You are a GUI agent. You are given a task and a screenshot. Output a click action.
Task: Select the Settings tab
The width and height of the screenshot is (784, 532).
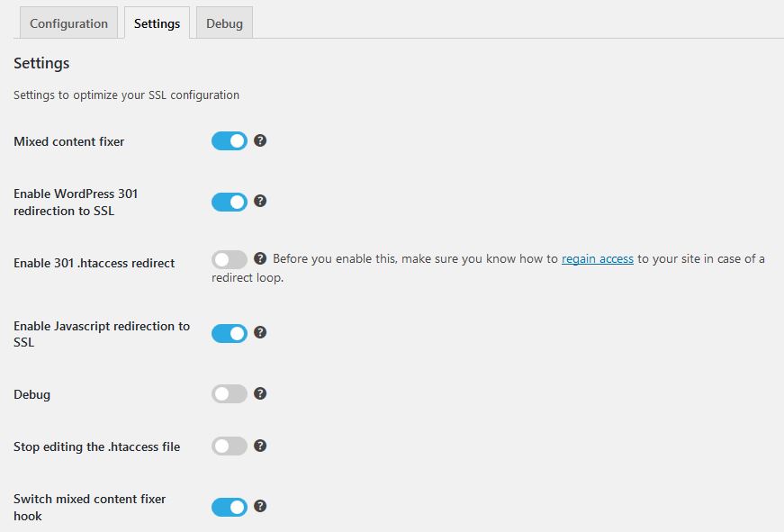[157, 23]
